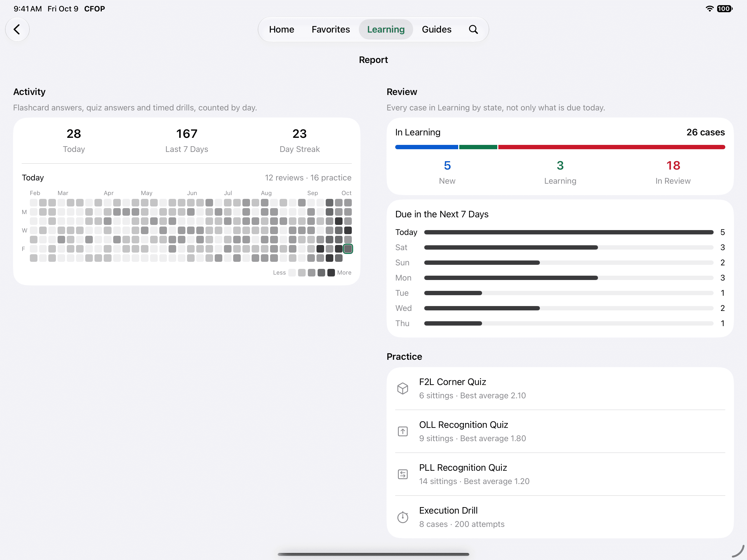The image size is (747, 560).
Task: Select the highlighted today cell in heatmap
Action: (x=348, y=249)
